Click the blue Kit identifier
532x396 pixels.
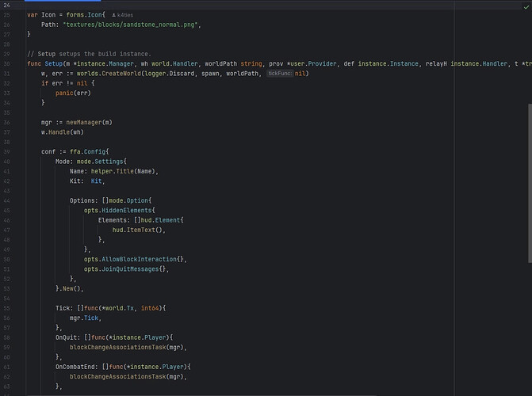tap(96, 181)
